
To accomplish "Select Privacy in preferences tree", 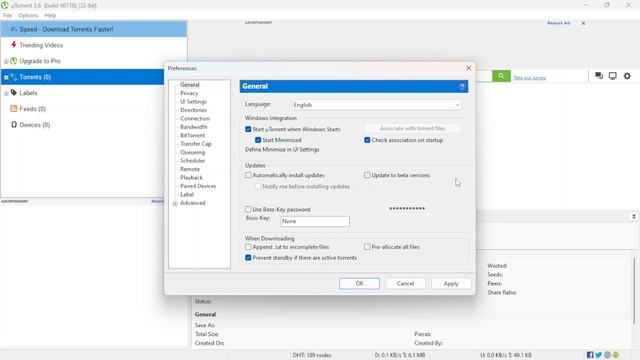I will 189,93.
